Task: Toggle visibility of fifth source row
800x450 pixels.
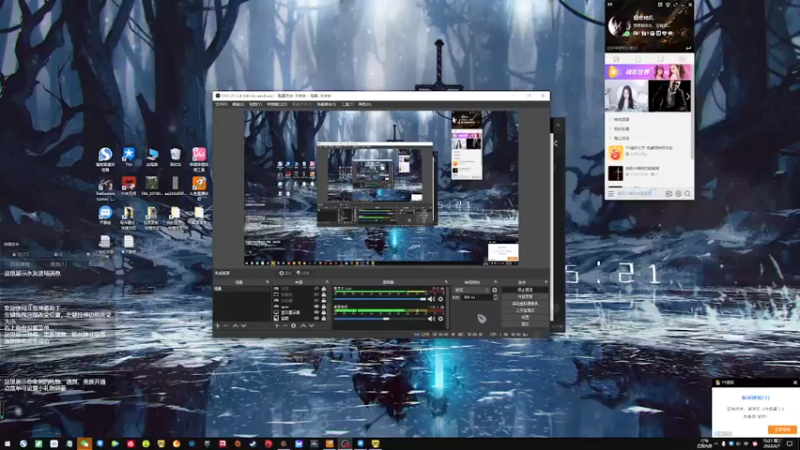Action: pos(316,312)
